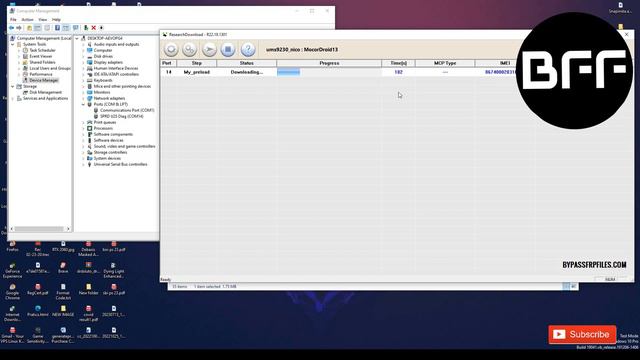Open the Action menu in Computer Management
The image size is (640, 360).
point(27,20)
